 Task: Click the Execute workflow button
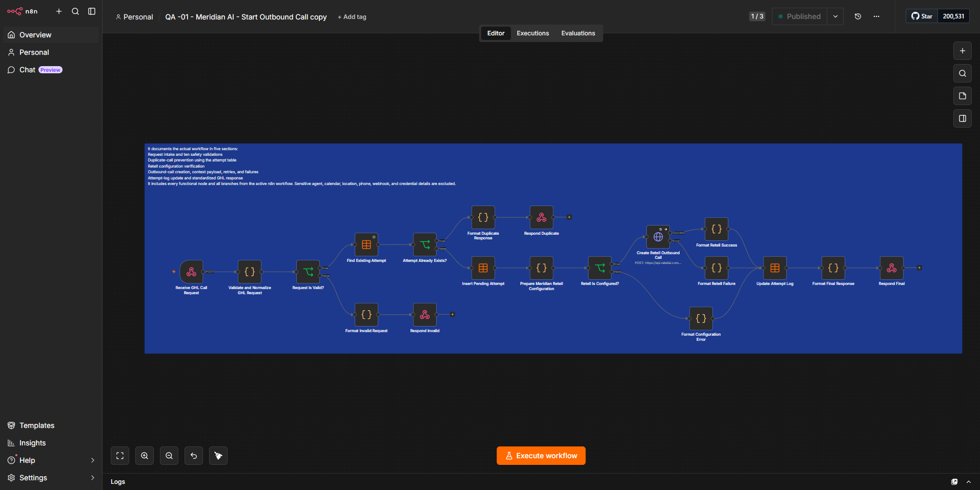tap(541, 456)
